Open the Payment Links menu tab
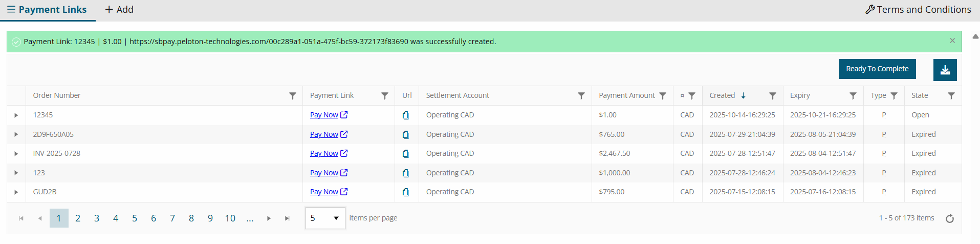 (x=47, y=10)
